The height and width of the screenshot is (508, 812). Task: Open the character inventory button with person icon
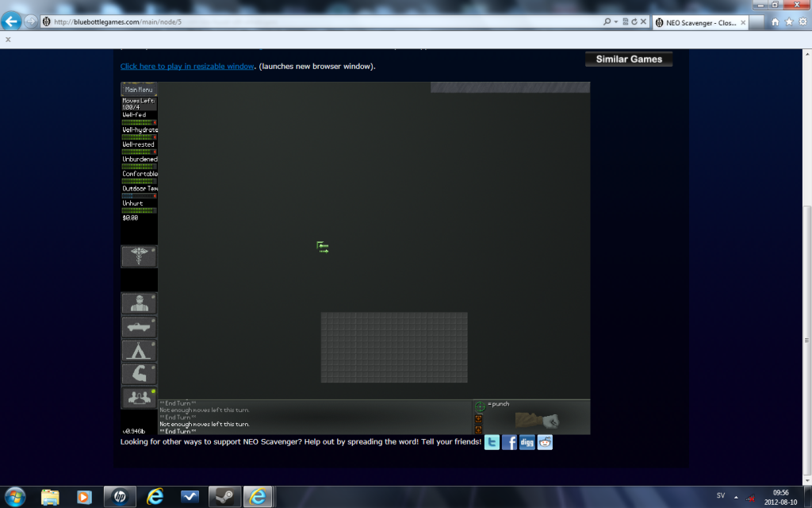pyautogui.click(x=139, y=303)
